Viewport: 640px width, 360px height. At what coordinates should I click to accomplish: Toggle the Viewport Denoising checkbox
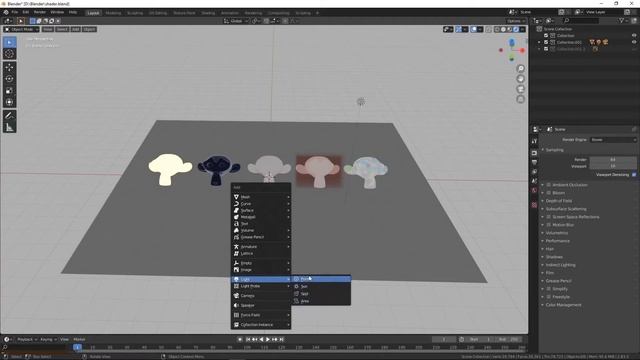coord(634,175)
